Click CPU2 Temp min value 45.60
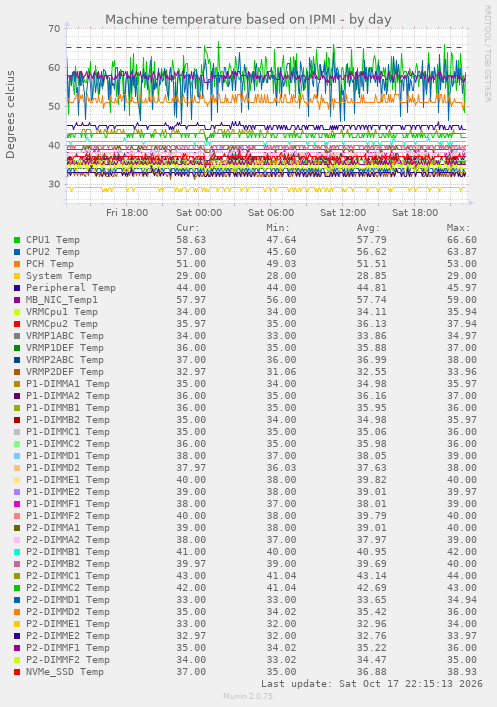 (281, 252)
